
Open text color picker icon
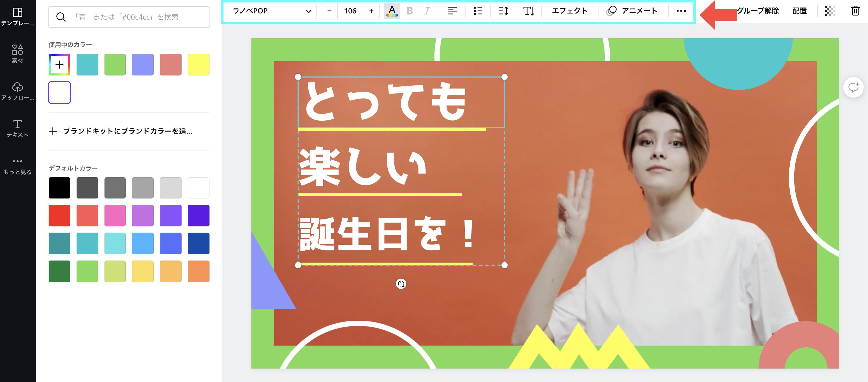coord(392,11)
